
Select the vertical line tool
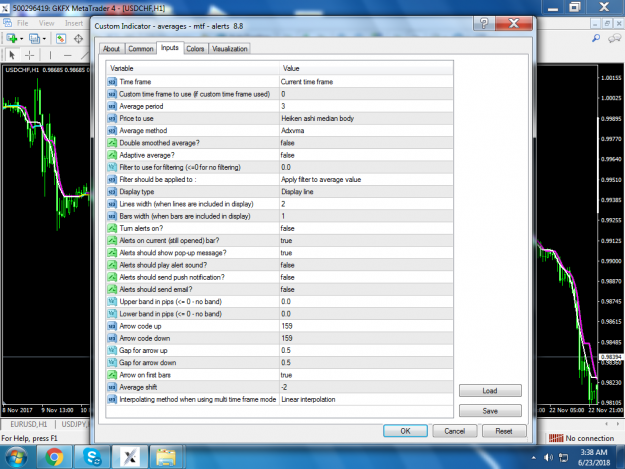click(50, 55)
